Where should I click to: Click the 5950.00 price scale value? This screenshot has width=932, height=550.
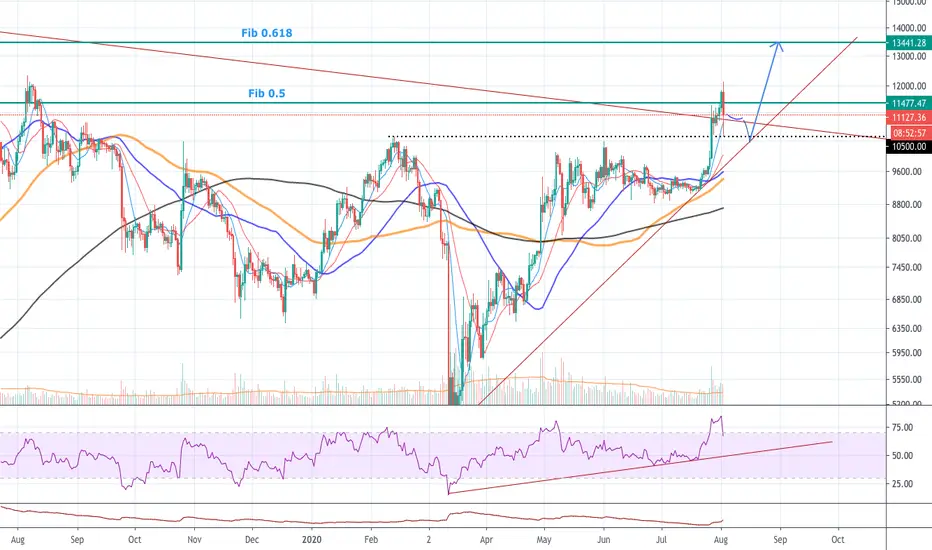[x=907, y=353]
